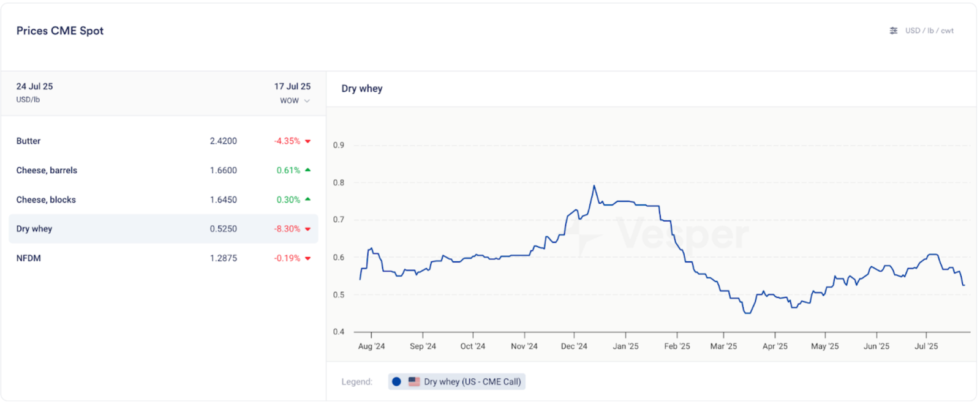Screen dimensions: 980x407
Task: Click the red down arrow for NFDM
Action: (x=307, y=258)
